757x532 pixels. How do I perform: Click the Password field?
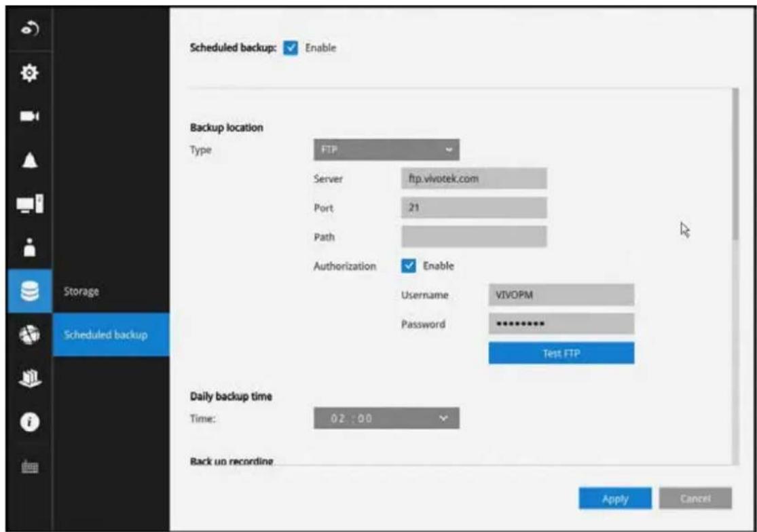(x=561, y=324)
